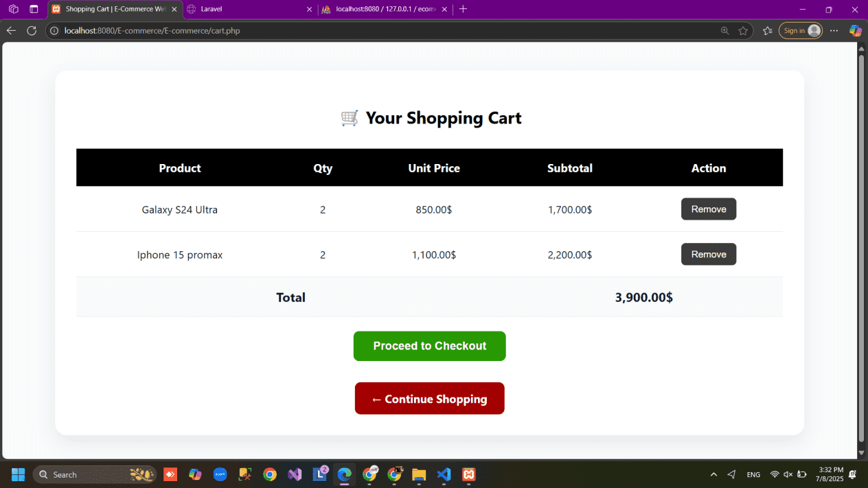Open File Explorer from the taskbar

tap(419, 474)
